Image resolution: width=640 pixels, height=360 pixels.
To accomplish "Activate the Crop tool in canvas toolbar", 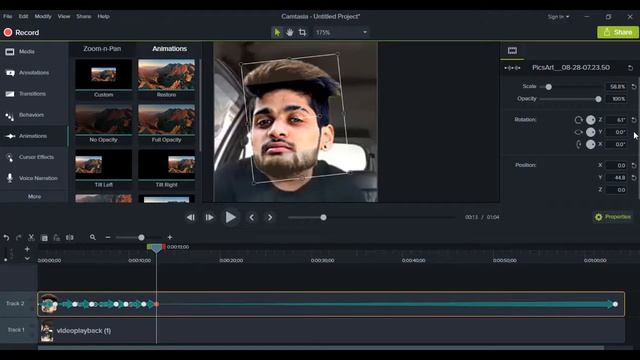I will 302,32.
